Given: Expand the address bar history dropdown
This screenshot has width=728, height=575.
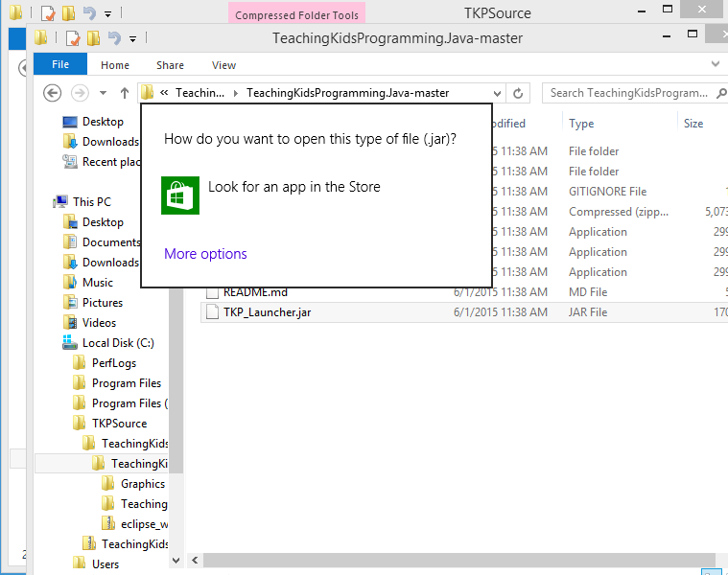Looking at the screenshot, I should [x=496, y=93].
